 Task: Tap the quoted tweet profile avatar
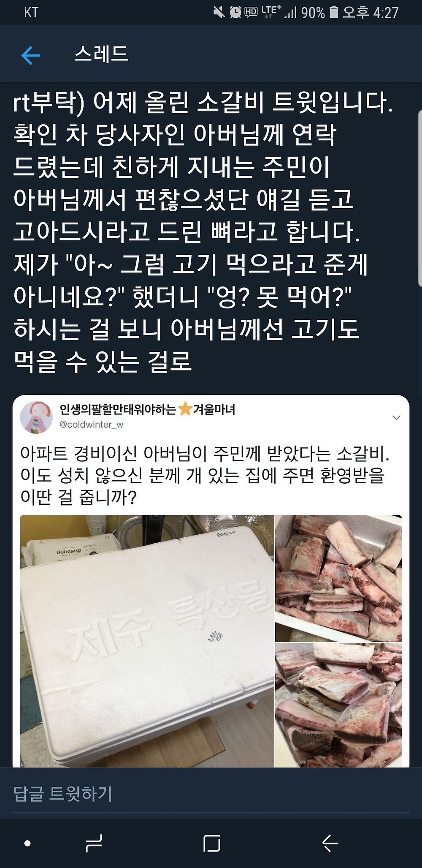pos(36,417)
